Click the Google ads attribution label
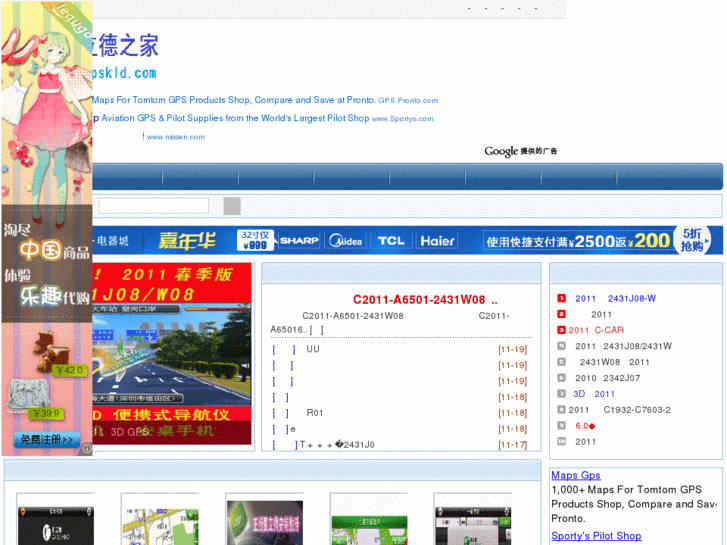The image size is (727, 545). (x=521, y=151)
